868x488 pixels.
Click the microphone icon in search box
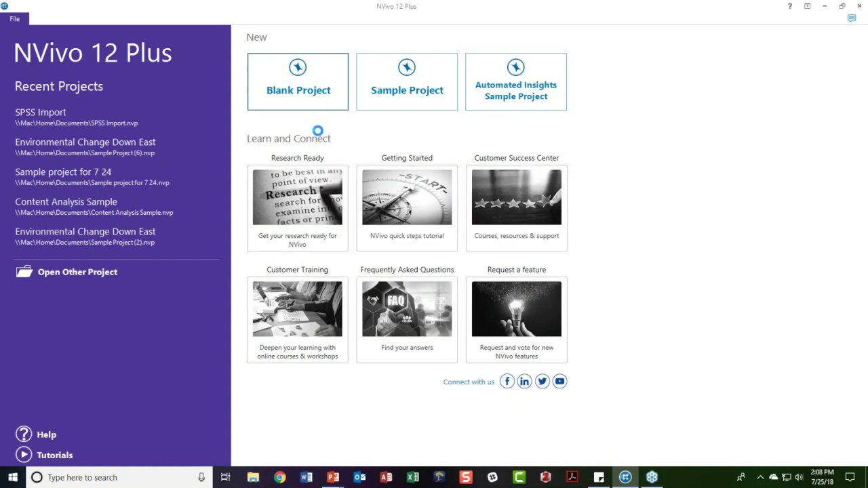(201, 477)
